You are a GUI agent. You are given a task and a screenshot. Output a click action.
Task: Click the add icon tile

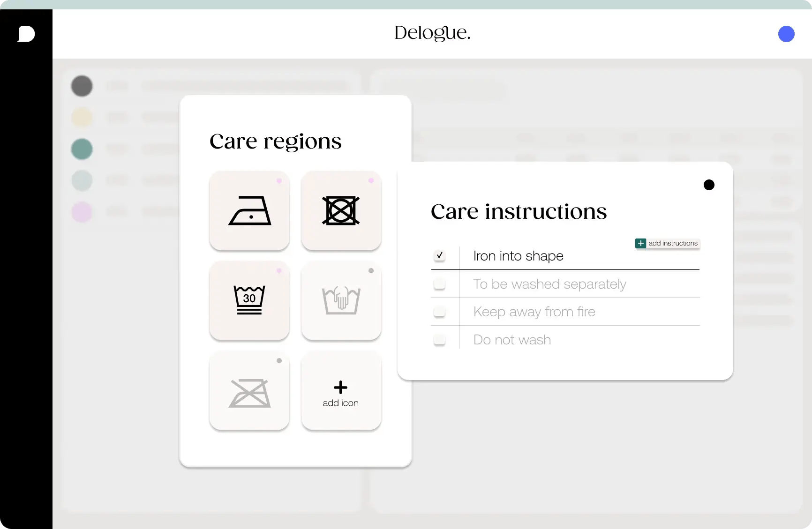(x=341, y=390)
